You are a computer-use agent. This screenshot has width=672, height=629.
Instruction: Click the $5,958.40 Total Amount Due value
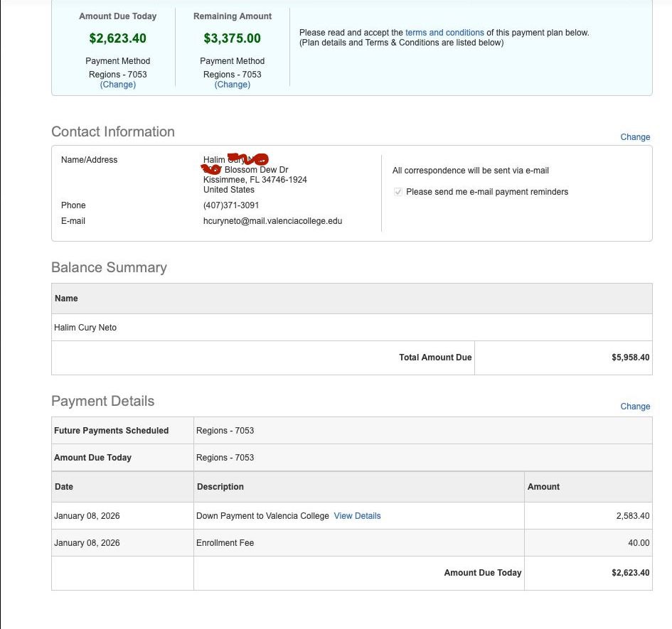pyautogui.click(x=630, y=357)
